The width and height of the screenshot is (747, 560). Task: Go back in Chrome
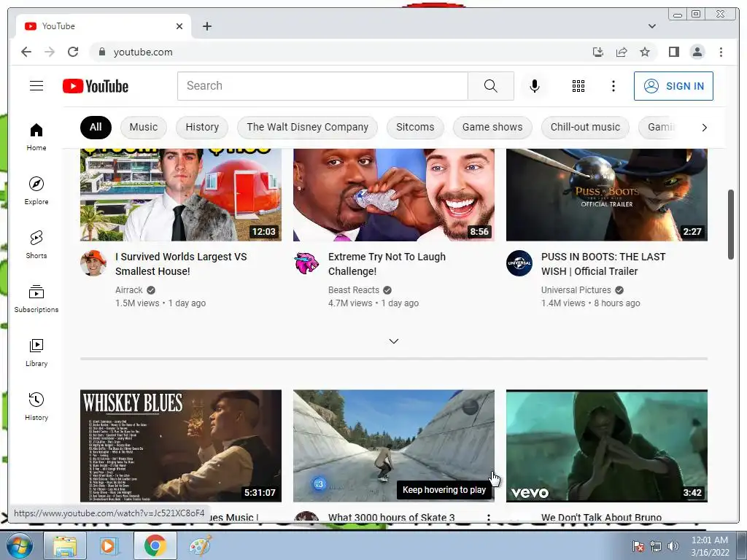(x=26, y=52)
